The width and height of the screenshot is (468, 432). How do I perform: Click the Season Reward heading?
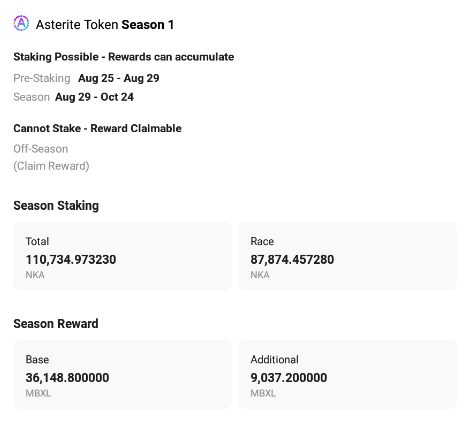pyautogui.click(x=56, y=324)
